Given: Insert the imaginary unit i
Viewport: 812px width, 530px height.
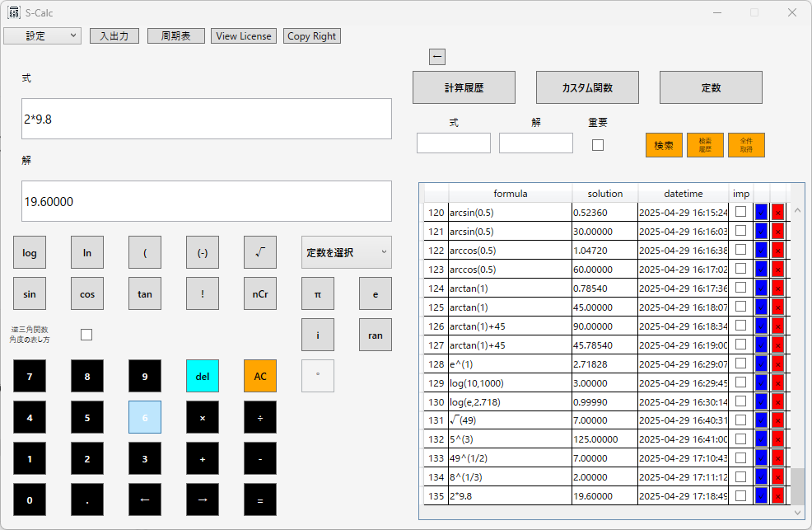Looking at the screenshot, I should coord(318,335).
